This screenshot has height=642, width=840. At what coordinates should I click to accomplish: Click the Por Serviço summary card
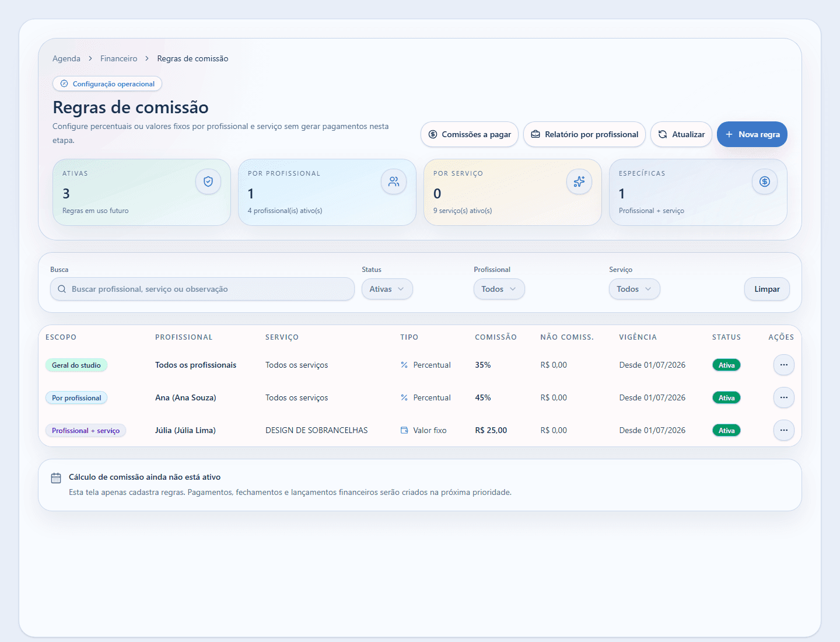point(513,192)
